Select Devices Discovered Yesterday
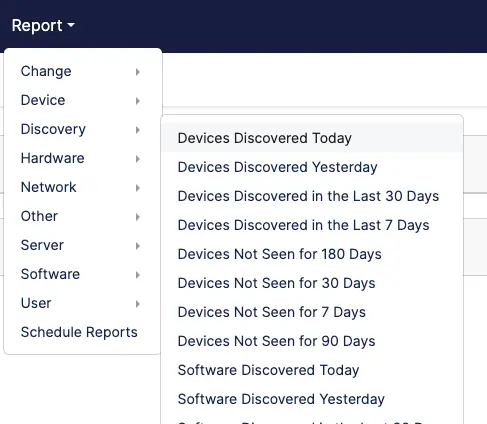This screenshot has height=424, width=487. 312,167
